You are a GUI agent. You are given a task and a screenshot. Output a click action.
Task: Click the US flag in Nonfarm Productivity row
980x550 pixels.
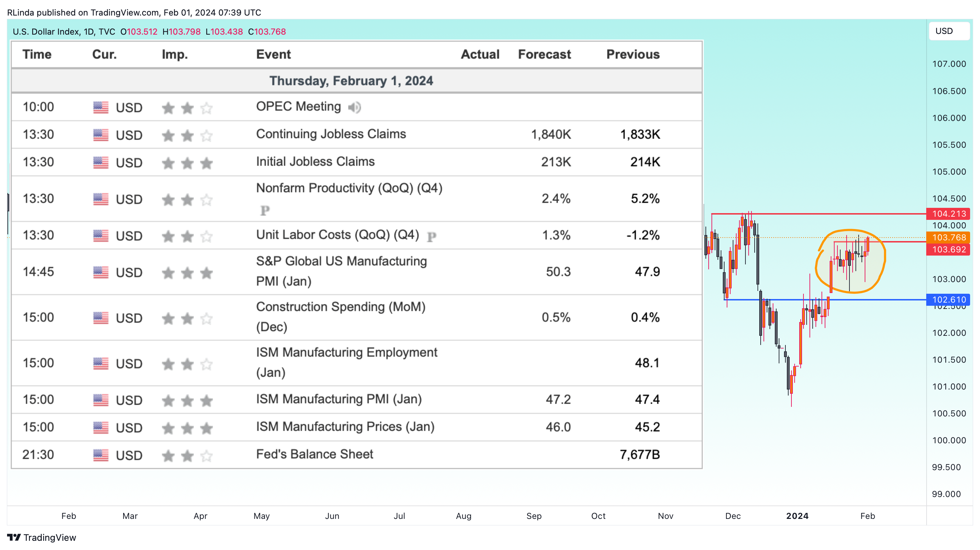(x=101, y=199)
